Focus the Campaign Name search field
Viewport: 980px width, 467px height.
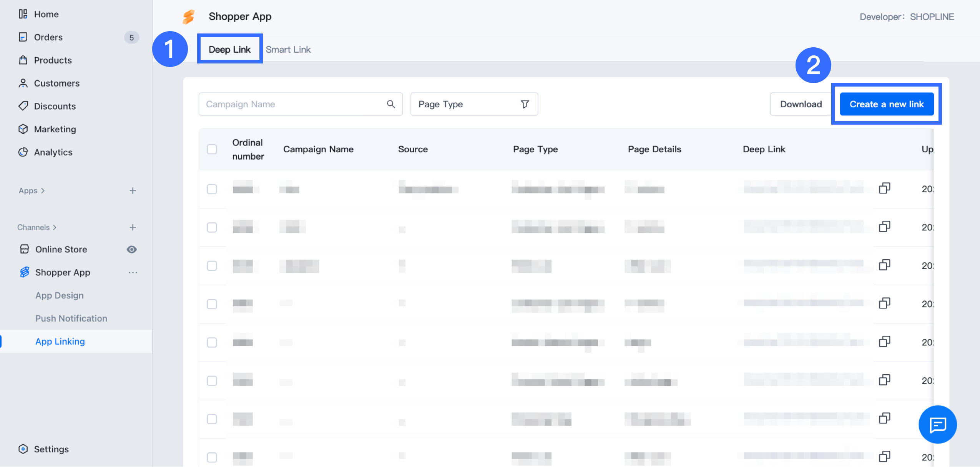point(292,104)
